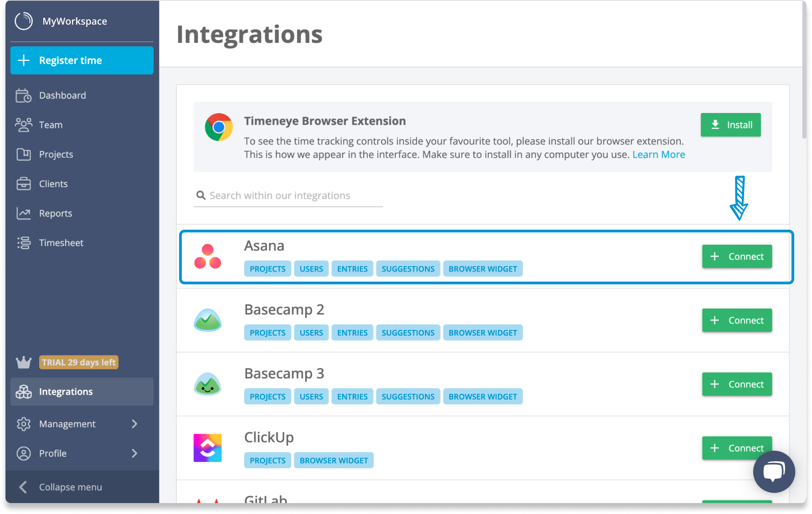Click the Team people icon
The width and height of the screenshot is (812, 514).
tap(24, 125)
